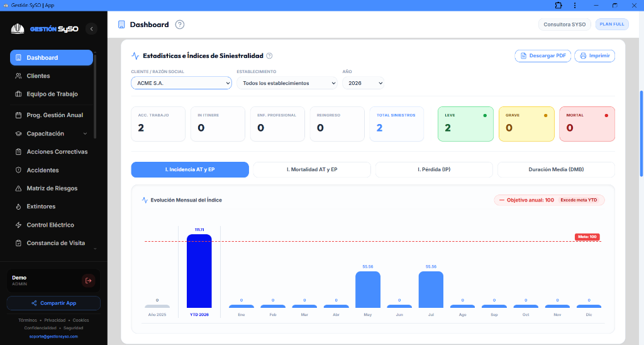Click the green Leve severity card
This screenshot has height=345, width=644.
point(465,124)
